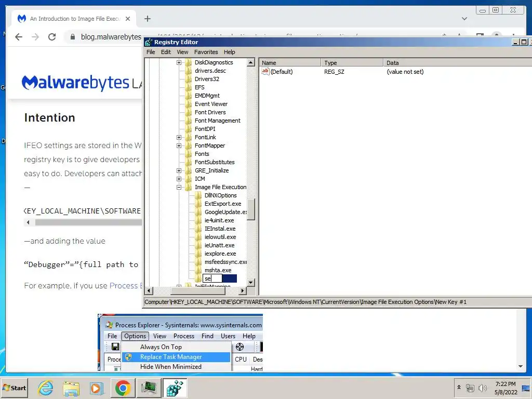Image resolution: width=532 pixels, height=399 pixels.
Task: Open the Windows Start menu
Action: click(14, 388)
